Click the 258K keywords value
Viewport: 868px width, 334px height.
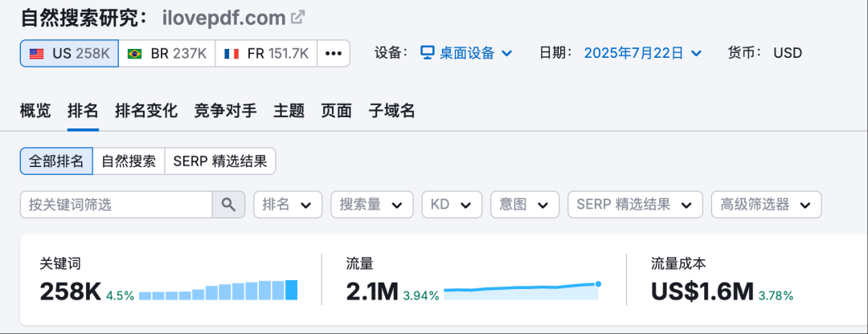(x=70, y=291)
